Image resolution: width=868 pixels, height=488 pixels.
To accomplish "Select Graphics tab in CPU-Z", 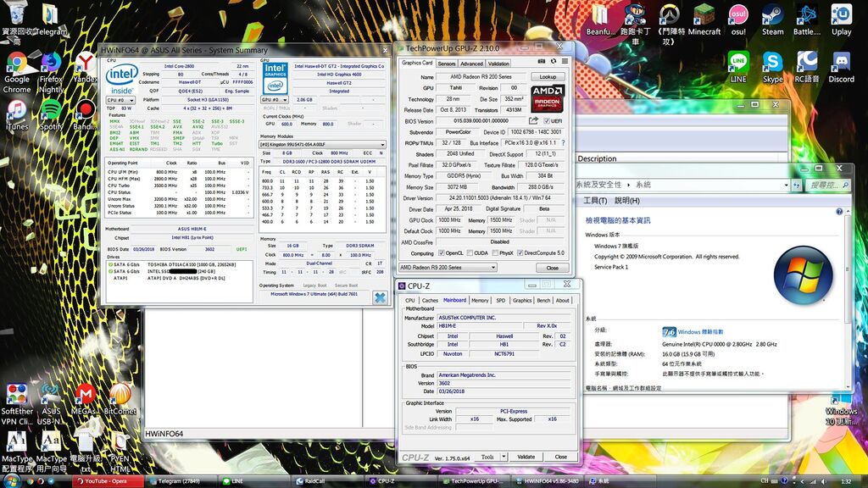I will pyautogui.click(x=522, y=301).
